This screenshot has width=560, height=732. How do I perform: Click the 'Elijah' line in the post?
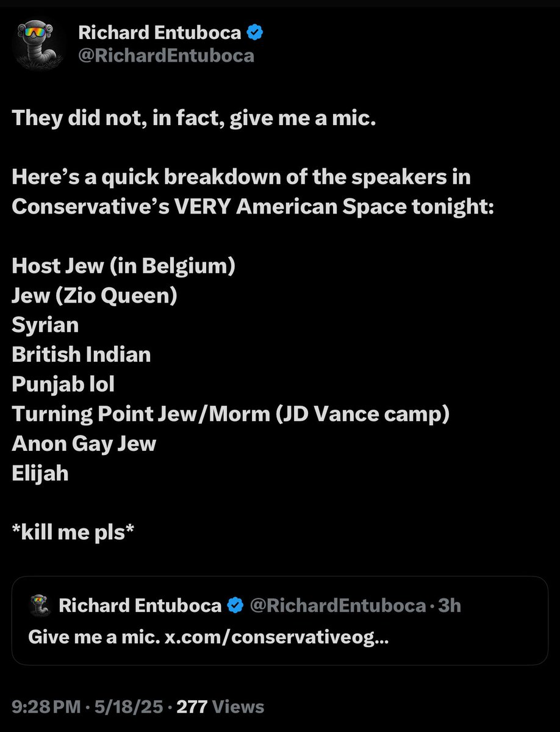click(x=40, y=473)
